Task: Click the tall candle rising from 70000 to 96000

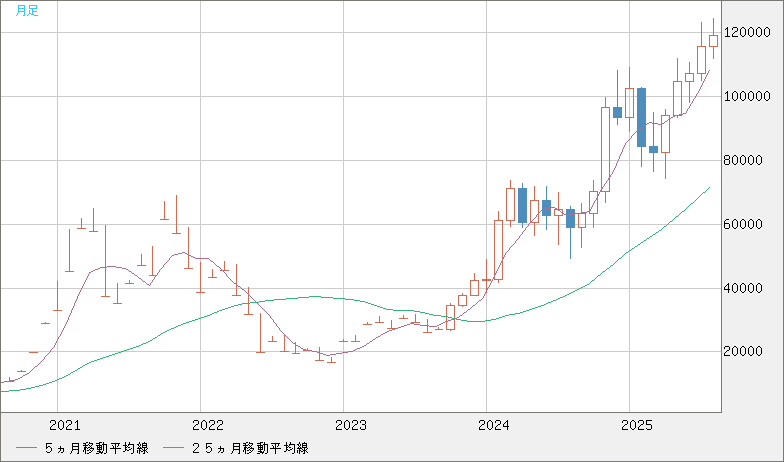Action: [x=606, y=149]
